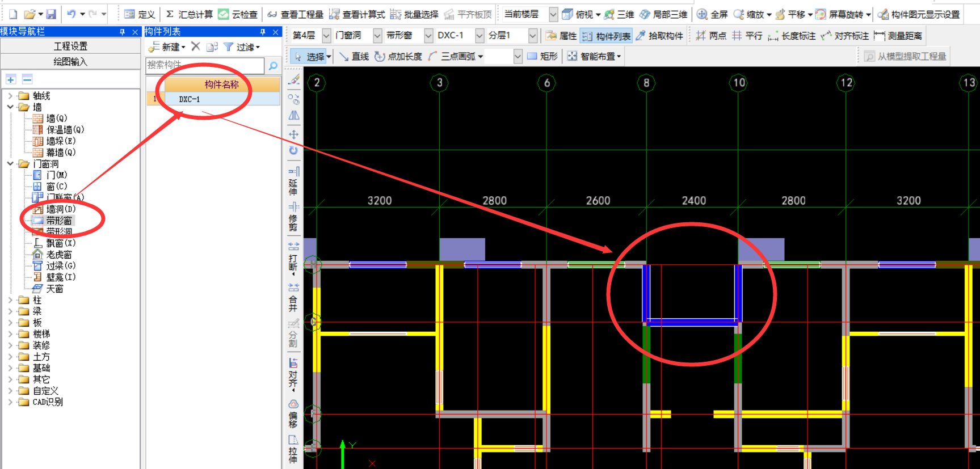Click the 定义 define button
This screenshot has height=469, width=980.
click(140, 14)
